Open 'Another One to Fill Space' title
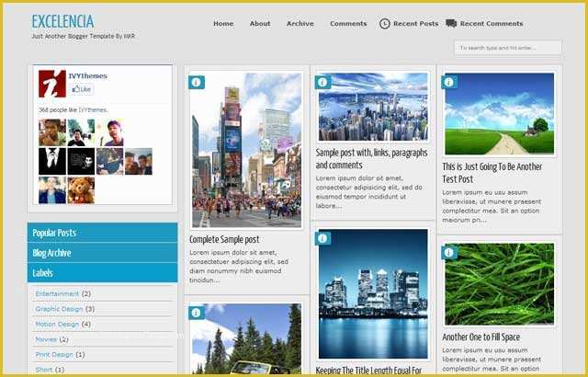The image size is (588, 377). click(481, 337)
